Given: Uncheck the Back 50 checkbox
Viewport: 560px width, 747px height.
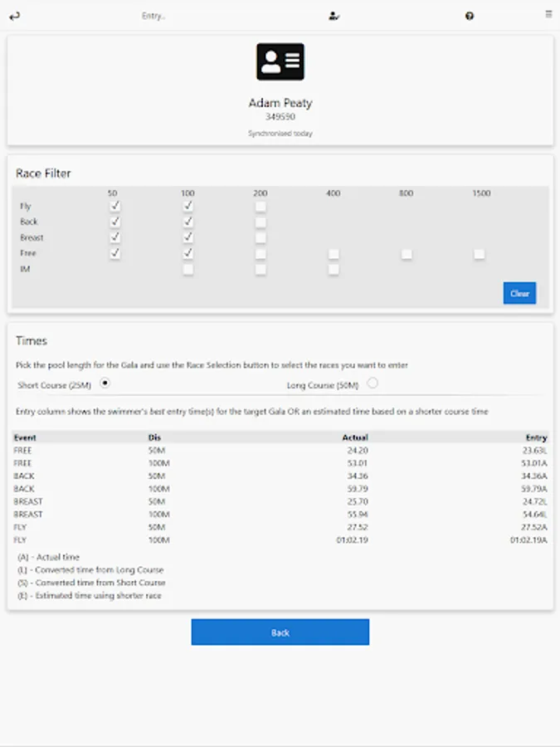Looking at the screenshot, I should (114, 222).
